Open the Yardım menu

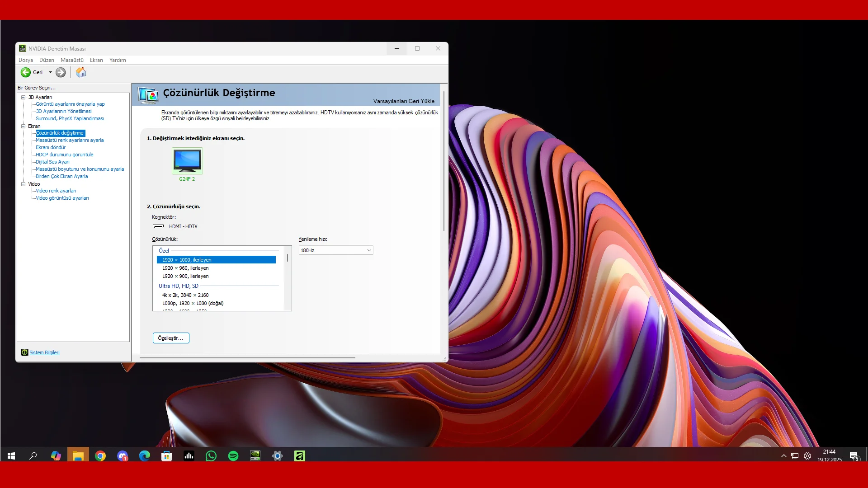coord(118,60)
